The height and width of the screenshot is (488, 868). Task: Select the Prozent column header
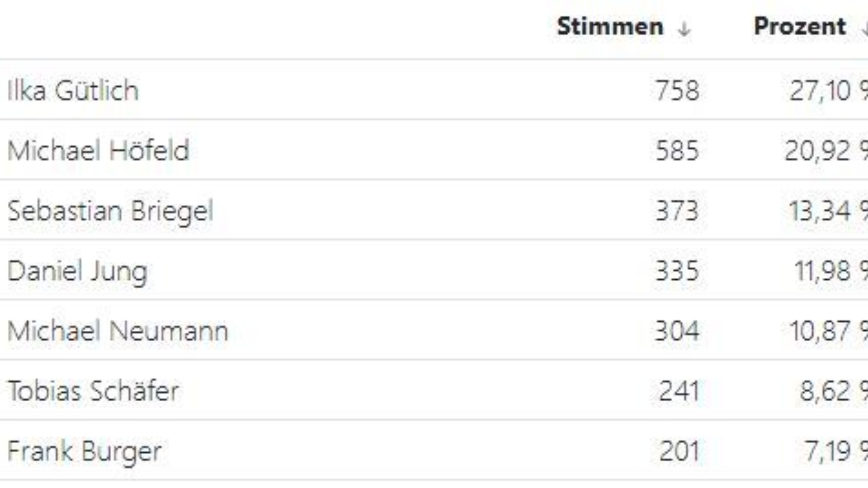pyautogui.click(x=799, y=26)
